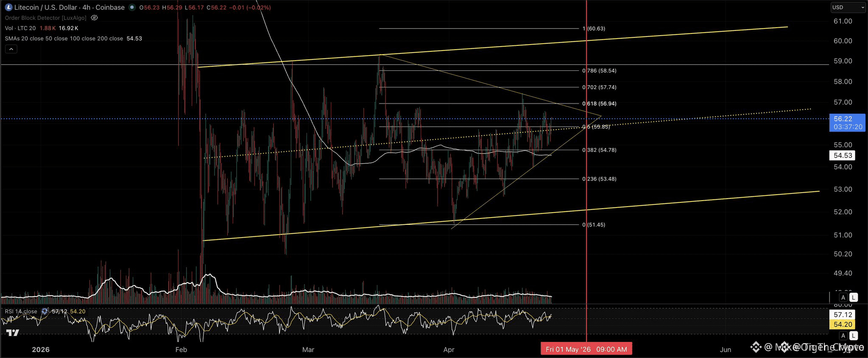
Task: Toggle log scale L on price pane
Action: 854,297
